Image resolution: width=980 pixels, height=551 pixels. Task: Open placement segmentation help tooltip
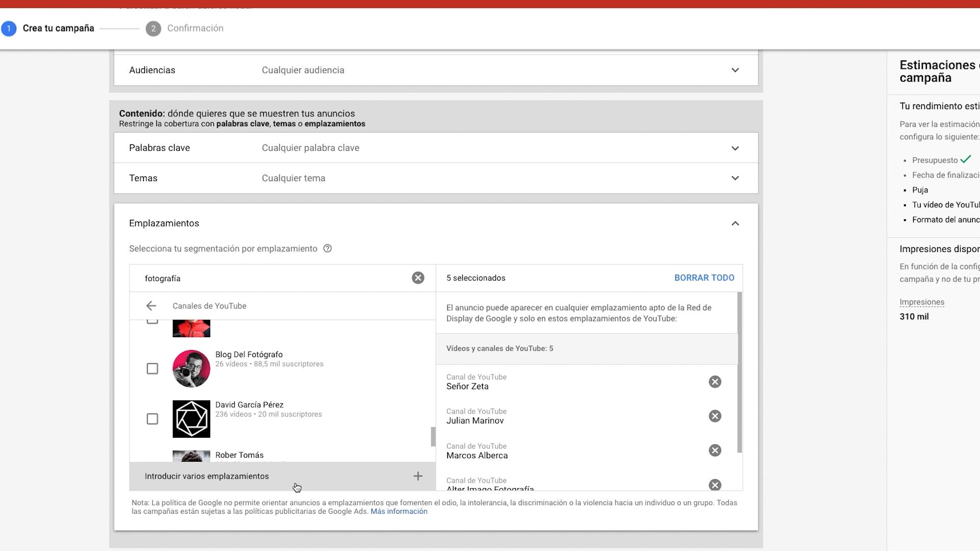point(328,248)
